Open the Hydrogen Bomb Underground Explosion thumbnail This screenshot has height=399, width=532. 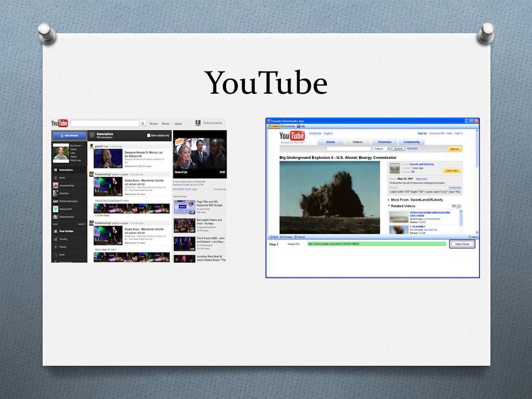tap(398, 217)
